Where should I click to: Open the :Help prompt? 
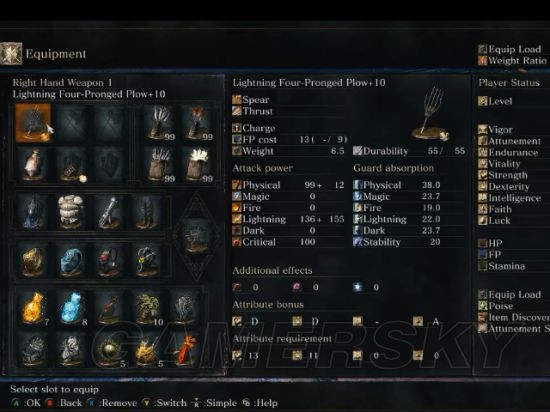coord(260,403)
